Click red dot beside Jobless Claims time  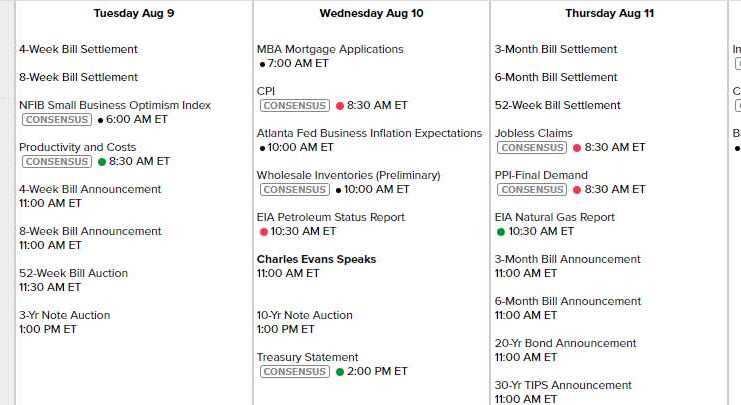pos(577,147)
